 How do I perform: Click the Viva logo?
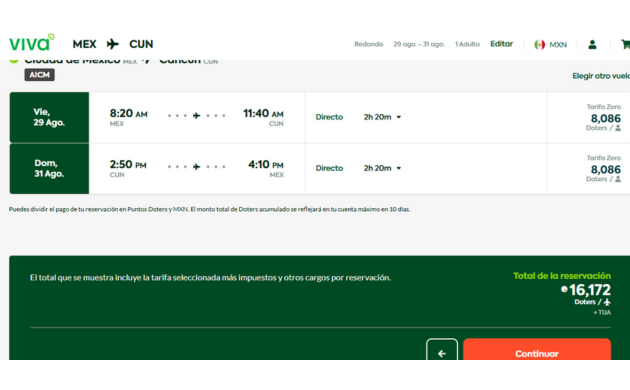pyautogui.click(x=31, y=43)
